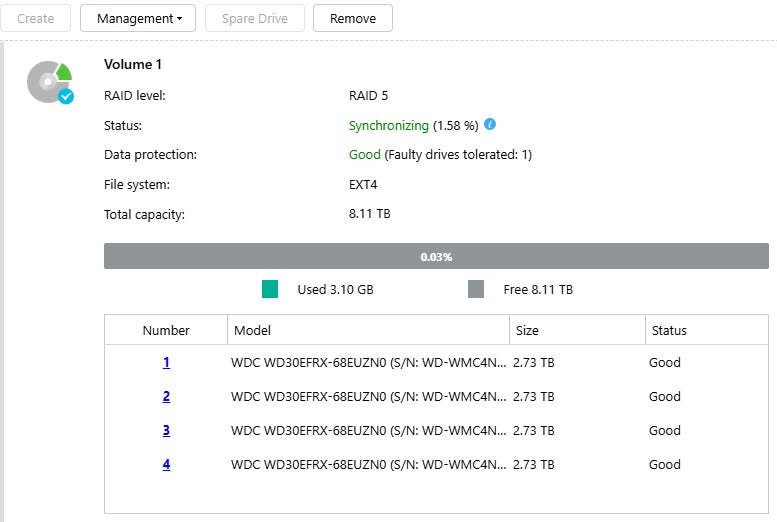Click the Remove button
The height and width of the screenshot is (522, 777).
(353, 18)
